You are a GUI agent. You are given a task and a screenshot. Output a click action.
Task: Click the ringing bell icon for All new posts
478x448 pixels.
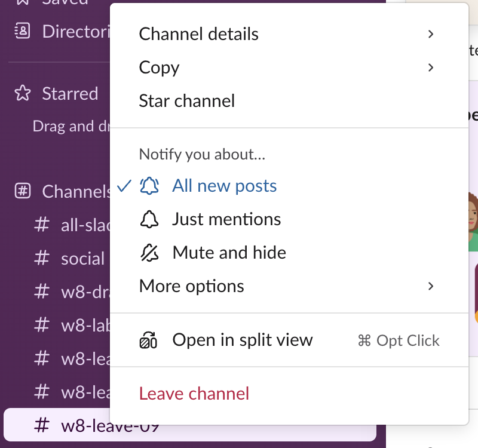pos(149,186)
